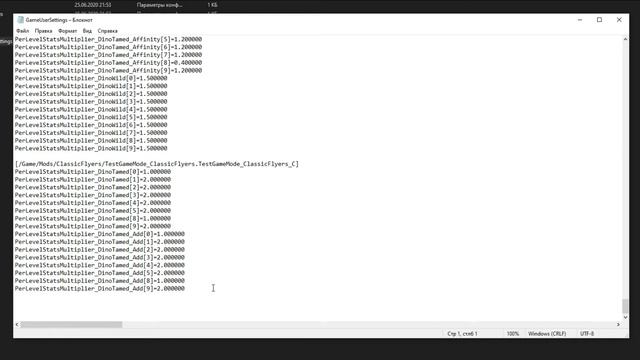Click the 25.06.2020 date entry in Explorer window

93,5
